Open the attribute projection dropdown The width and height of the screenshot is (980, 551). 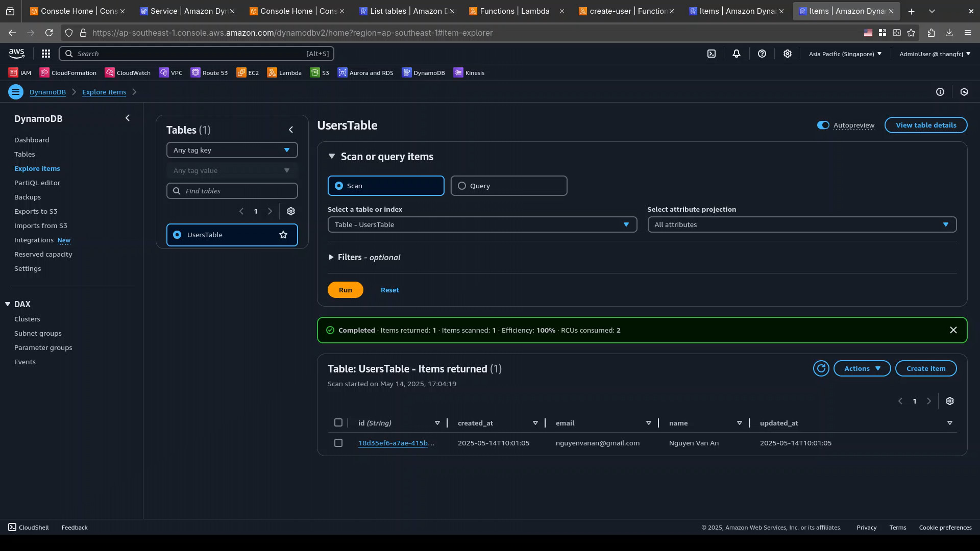802,224
